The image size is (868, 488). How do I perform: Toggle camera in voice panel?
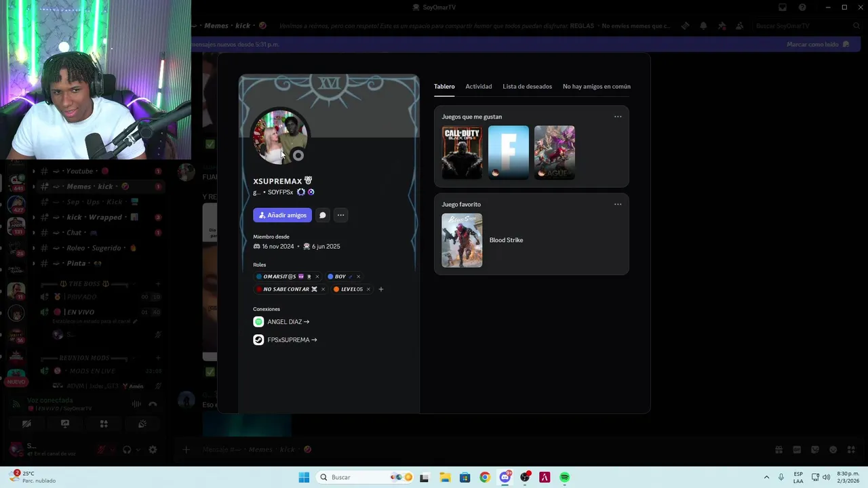[26, 424]
